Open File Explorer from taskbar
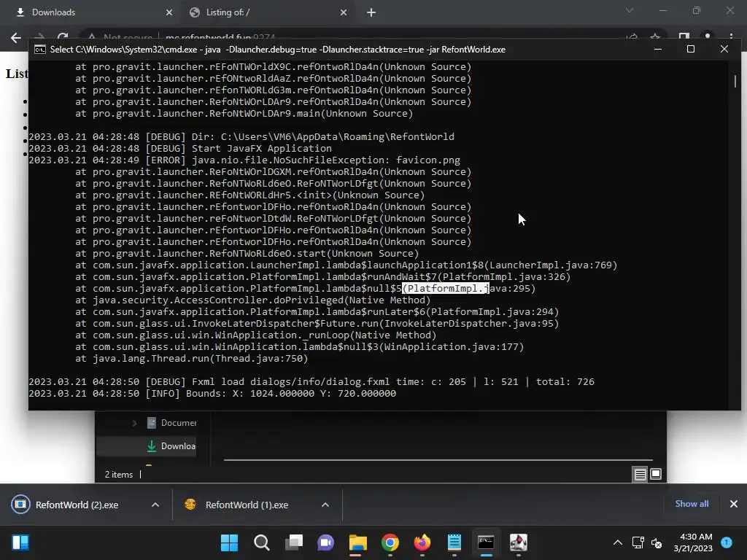 click(357, 542)
